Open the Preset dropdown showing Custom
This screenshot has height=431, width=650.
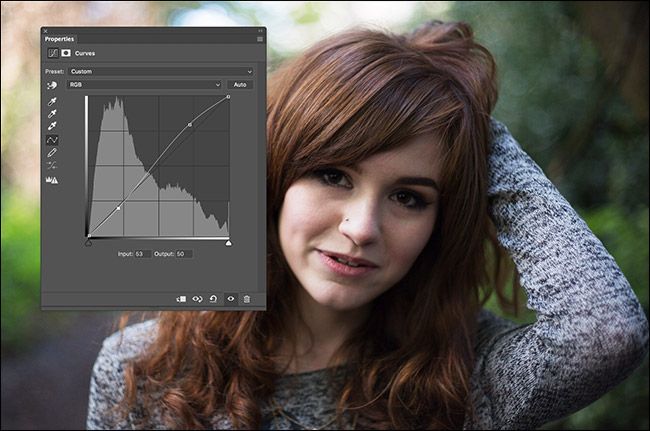coord(160,71)
